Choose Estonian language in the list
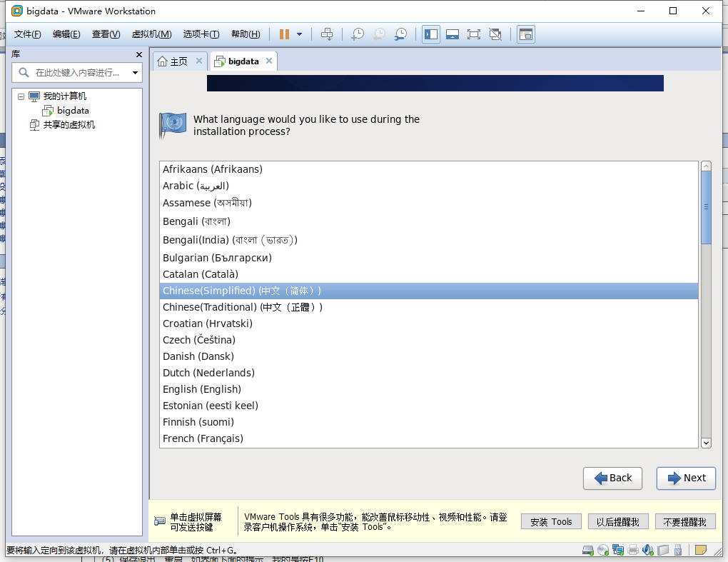The height and width of the screenshot is (562, 728). (x=428, y=406)
